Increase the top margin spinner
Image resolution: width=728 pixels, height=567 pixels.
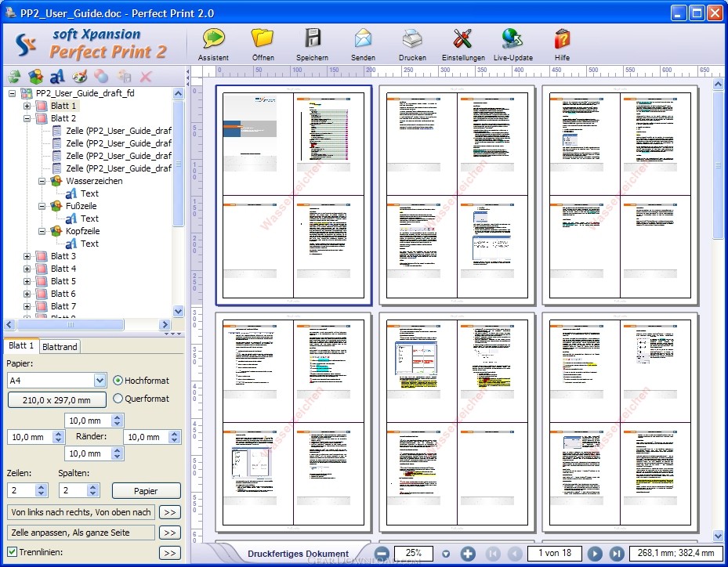tap(118, 417)
